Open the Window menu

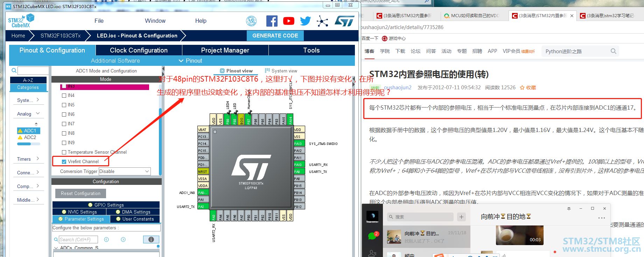(x=155, y=21)
